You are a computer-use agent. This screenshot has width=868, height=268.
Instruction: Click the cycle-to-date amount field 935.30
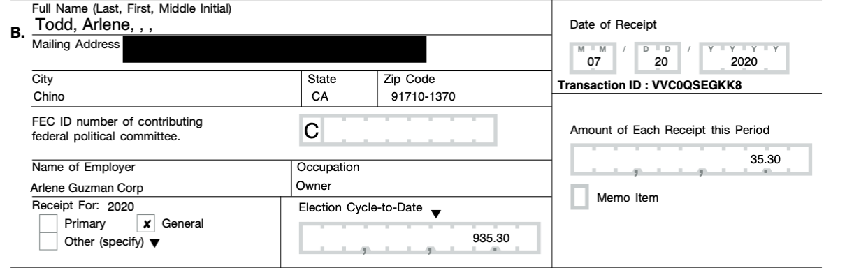pyautogui.click(x=420, y=238)
